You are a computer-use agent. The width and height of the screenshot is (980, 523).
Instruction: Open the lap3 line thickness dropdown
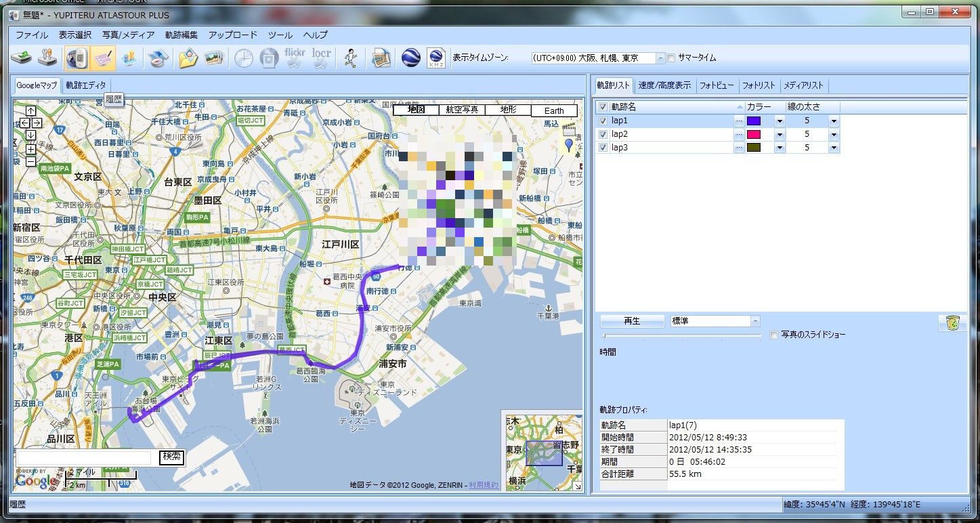(x=834, y=148)
